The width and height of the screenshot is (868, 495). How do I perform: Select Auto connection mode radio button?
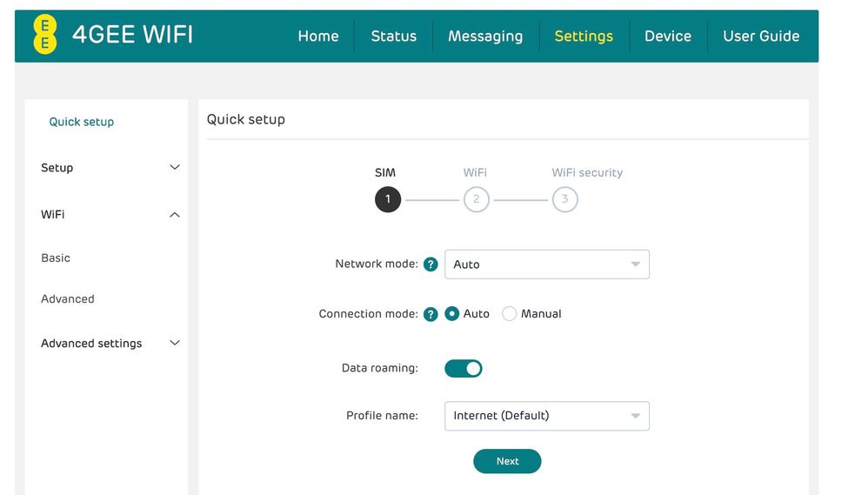pyautogui.click(x=452, y=314)
